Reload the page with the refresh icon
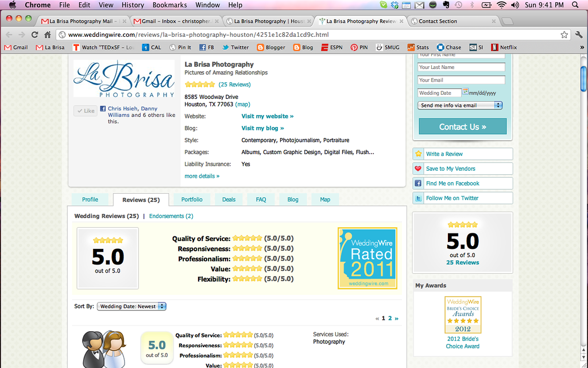588x368 pixels. pos(34,34)
